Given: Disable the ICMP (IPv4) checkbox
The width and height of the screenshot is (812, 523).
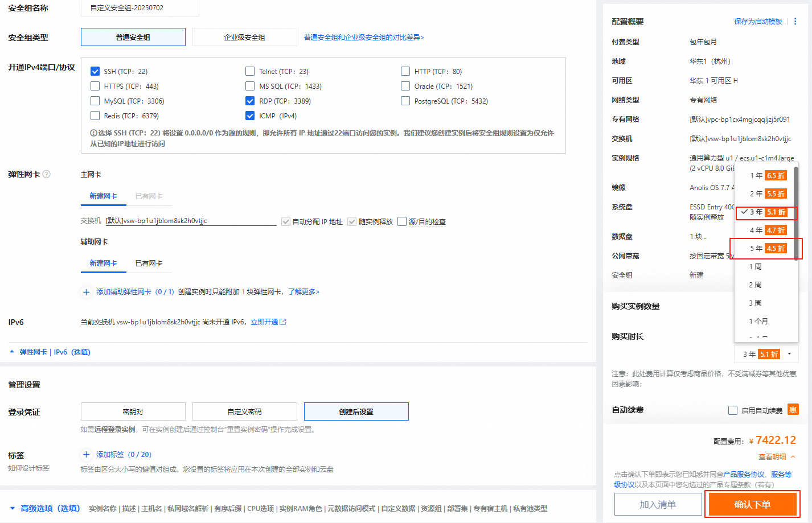Looking at the screenshot, I should (x=250, y=116).
